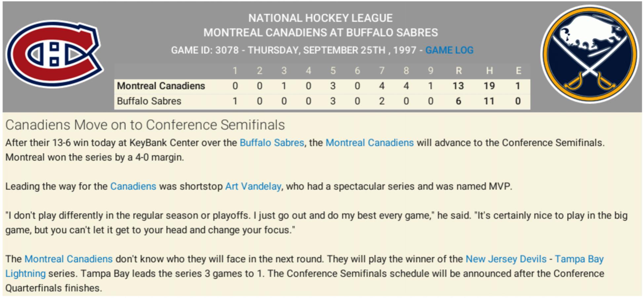Click the Montreal Canadiens link in the last paragraph
The height and width of the screenshot is (298, 644).
(68, 259)
